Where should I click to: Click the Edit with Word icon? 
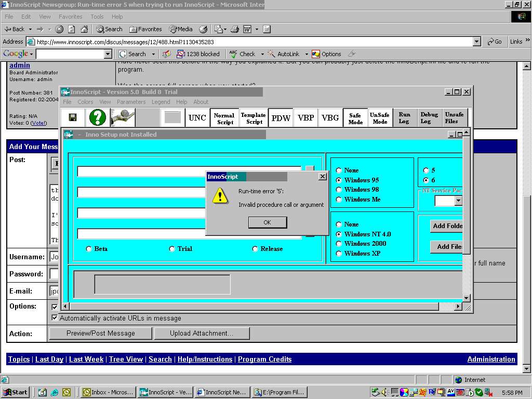click(x=247, y=29)
